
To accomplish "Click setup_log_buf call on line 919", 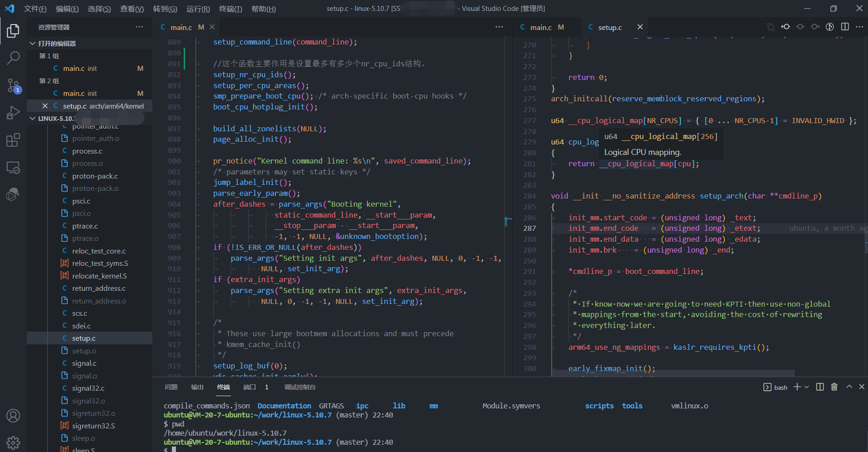I will pyautogui.click(x=250, y=366).
